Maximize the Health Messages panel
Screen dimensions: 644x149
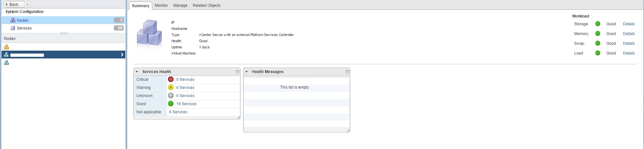pyautogui.click(x=347, y=72)
